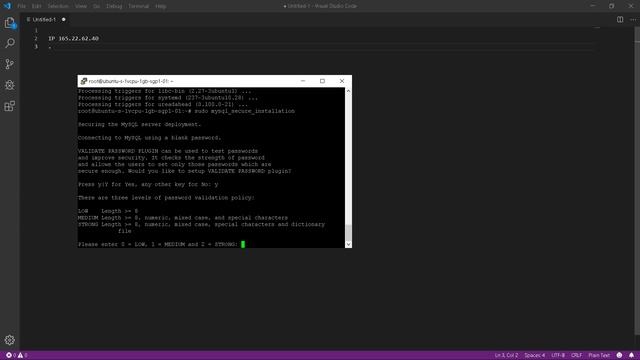Open the Debug view in activity bar
This screenshot has width=640, height=360.
(10, 85)
